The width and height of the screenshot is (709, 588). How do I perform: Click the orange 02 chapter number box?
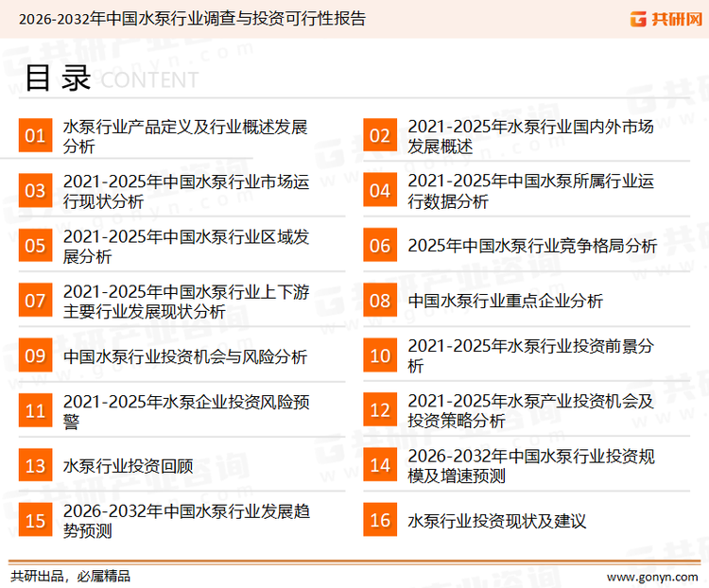380,135
